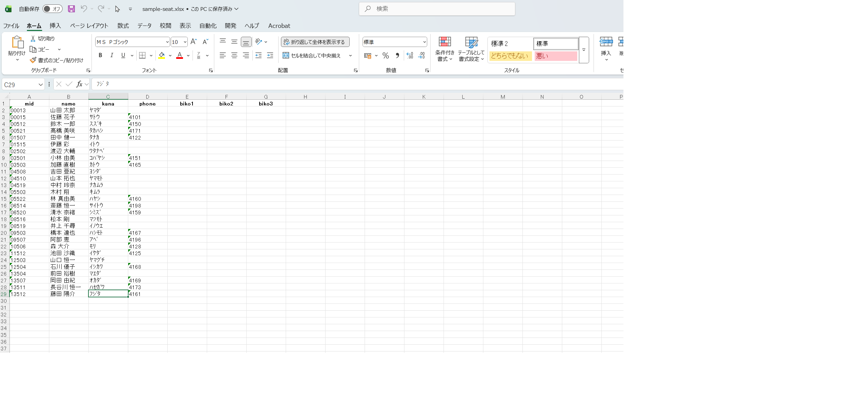Open the font settings dialog launcher
Image resolution: width=868 pixels, height=411 pixels.
click(211, 70)
